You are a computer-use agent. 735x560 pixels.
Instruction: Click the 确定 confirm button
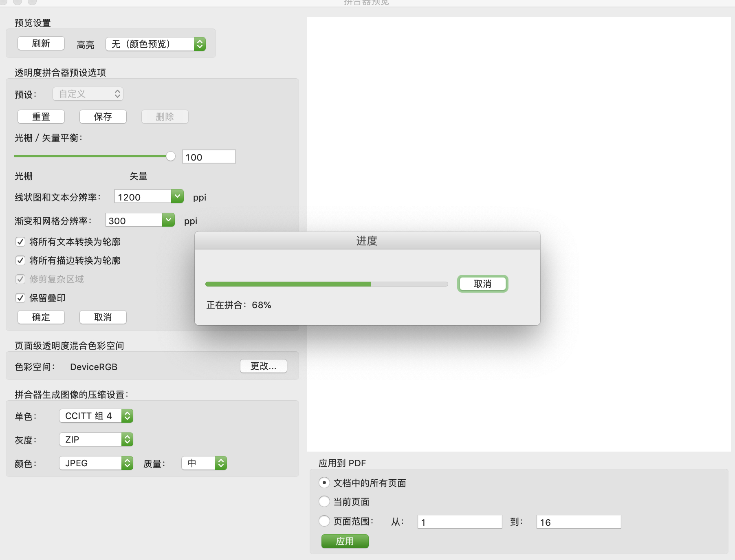(x=41, y=317)
